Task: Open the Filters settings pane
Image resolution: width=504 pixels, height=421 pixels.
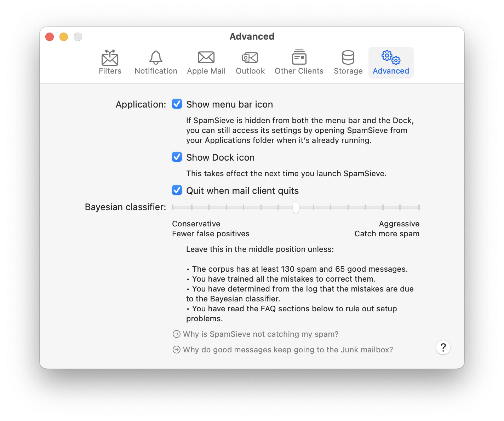Action: (110, 63)
